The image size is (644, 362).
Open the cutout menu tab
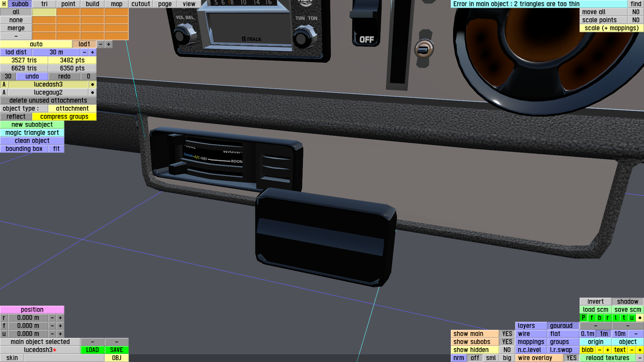tap(141, 4)
